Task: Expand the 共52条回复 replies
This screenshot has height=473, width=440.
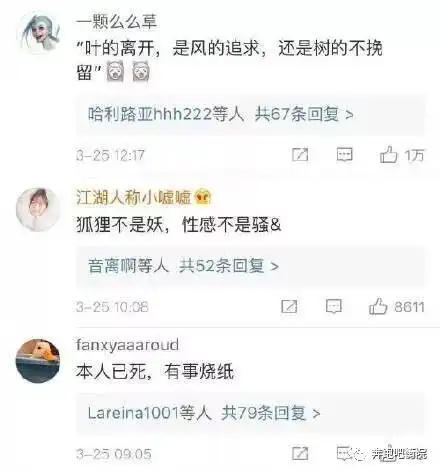Action: point(229,266)
